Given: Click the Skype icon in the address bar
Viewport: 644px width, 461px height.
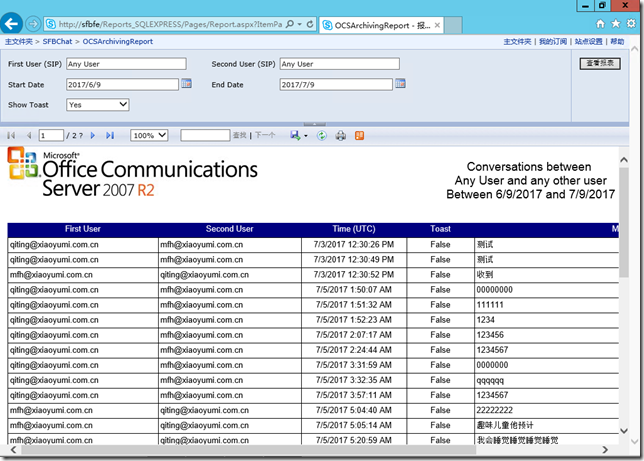Looking at the screenshot, I should [x=51, y=24].
